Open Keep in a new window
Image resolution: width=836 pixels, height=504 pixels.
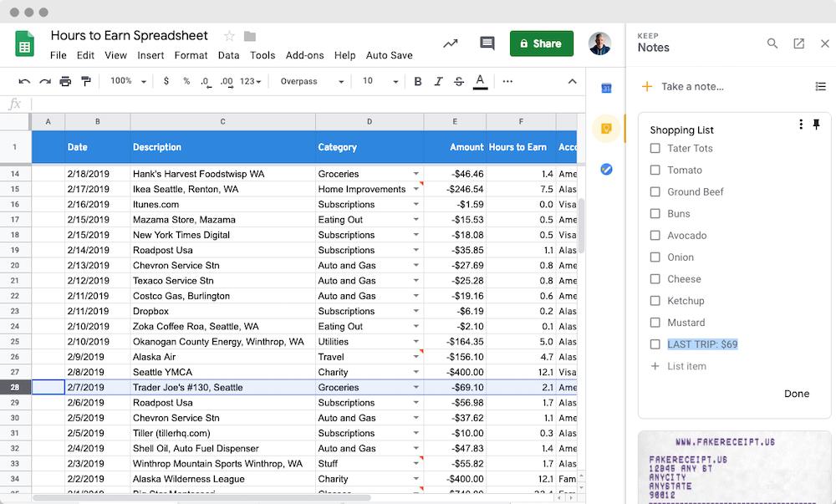click(798, 43)
